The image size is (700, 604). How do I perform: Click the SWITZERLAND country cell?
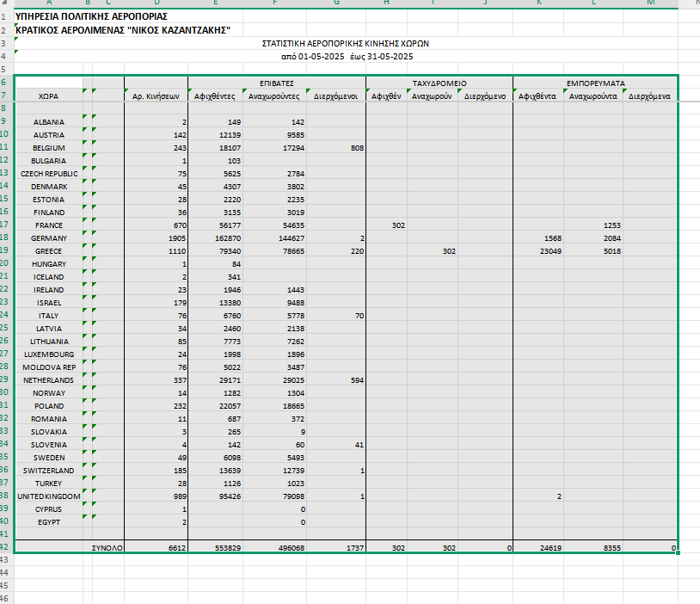[x=49, y=471]
